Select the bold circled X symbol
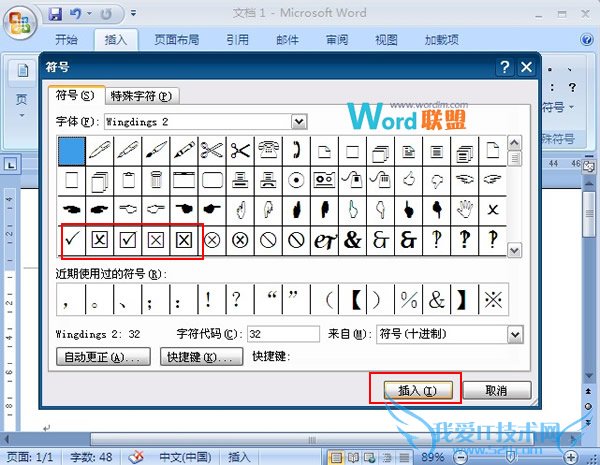 (x=240, y=240)
